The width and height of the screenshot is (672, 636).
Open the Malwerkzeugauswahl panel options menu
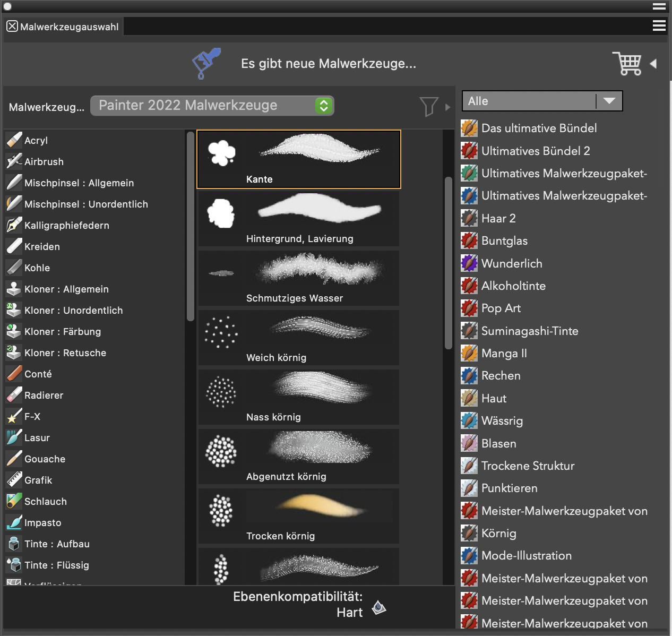click(x=659, y=25)
